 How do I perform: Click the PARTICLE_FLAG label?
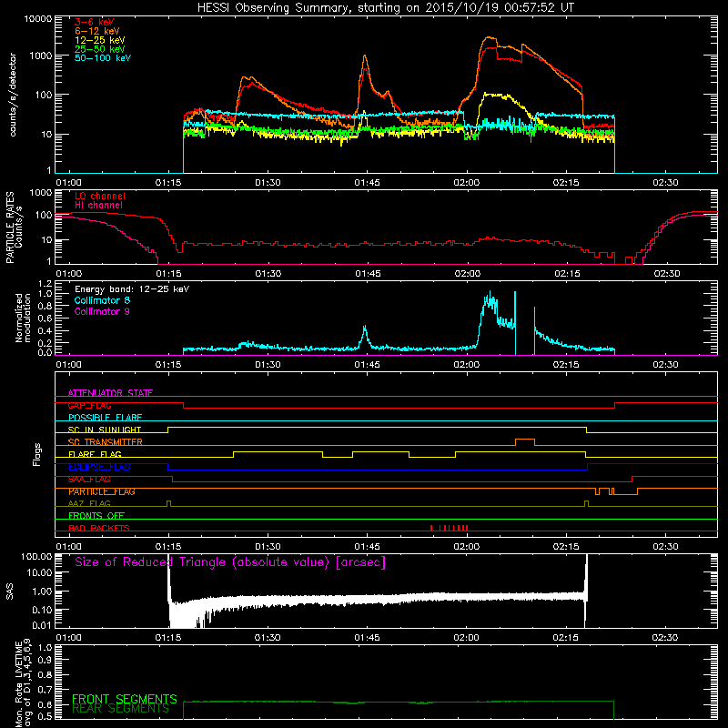point(102,491)
